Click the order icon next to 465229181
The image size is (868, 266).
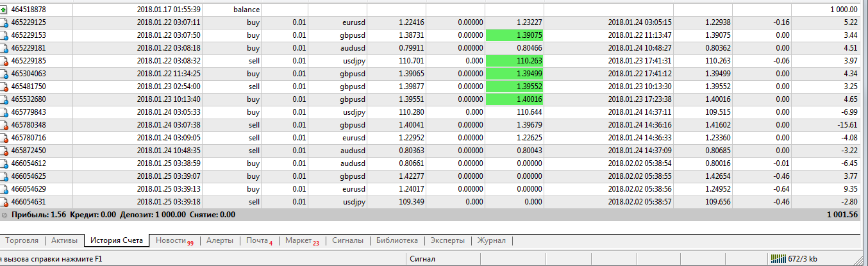tap(4, 48)
